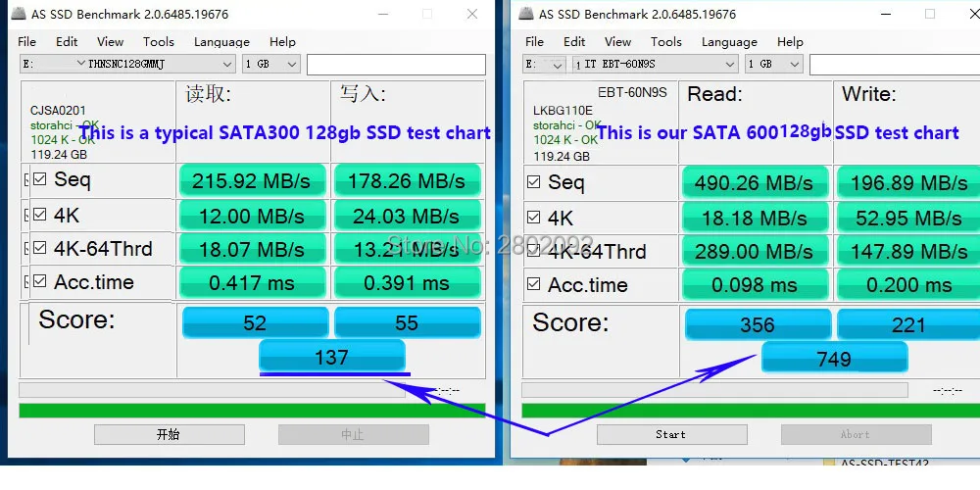
Task: Click the AS SSD app icon in left window title bar
Action: (x=20, y=13)
